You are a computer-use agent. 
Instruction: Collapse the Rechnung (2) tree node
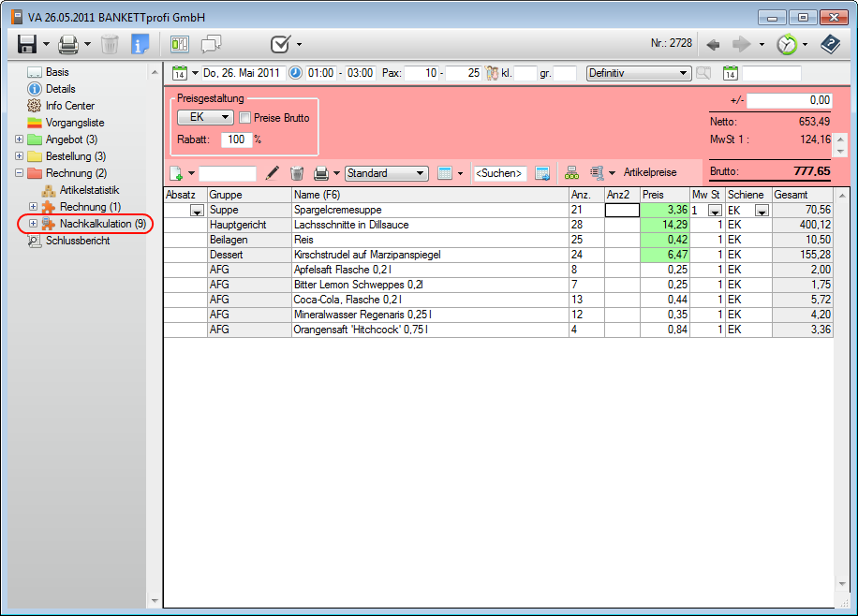(x=20, y=173)
